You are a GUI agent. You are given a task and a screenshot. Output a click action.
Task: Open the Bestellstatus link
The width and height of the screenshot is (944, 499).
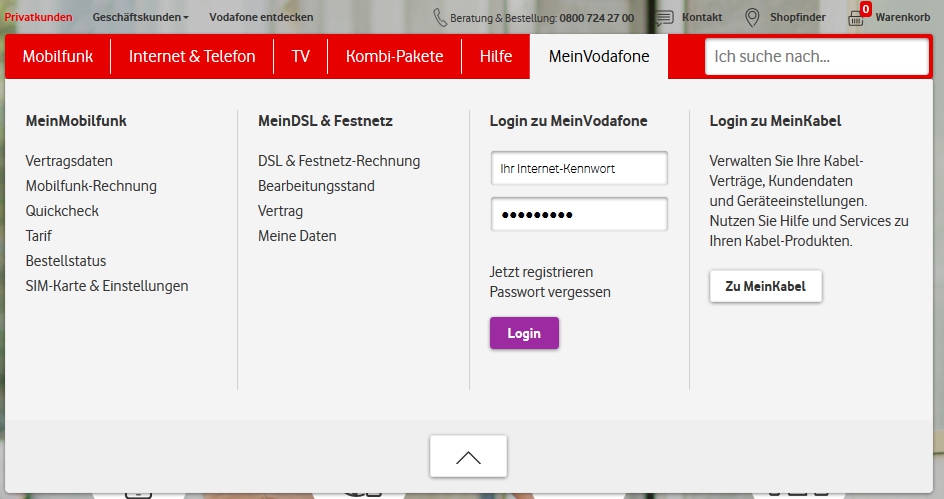[66, 261]
